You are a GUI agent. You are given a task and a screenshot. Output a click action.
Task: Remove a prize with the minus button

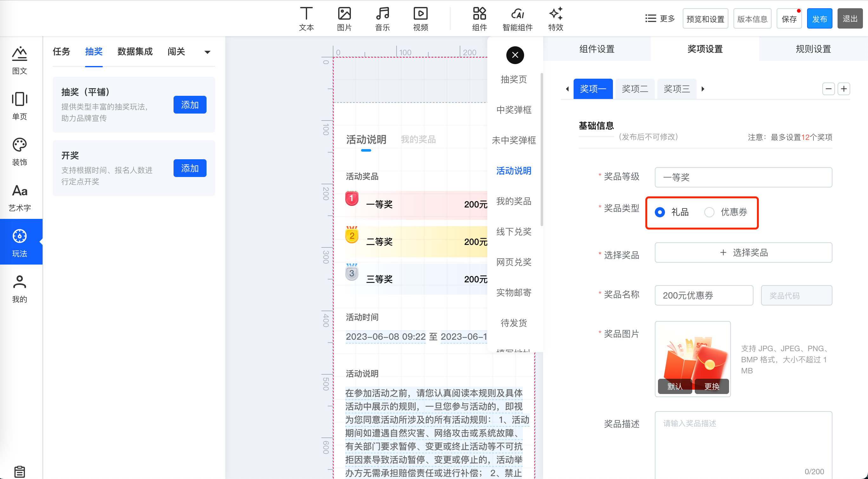click(x=828, y=89)
